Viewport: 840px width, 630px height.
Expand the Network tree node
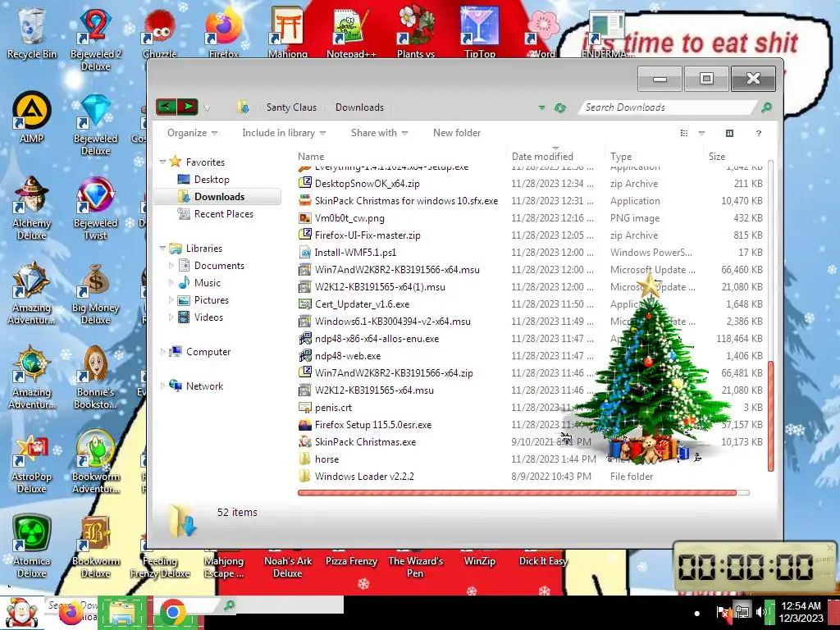[163, 386]
